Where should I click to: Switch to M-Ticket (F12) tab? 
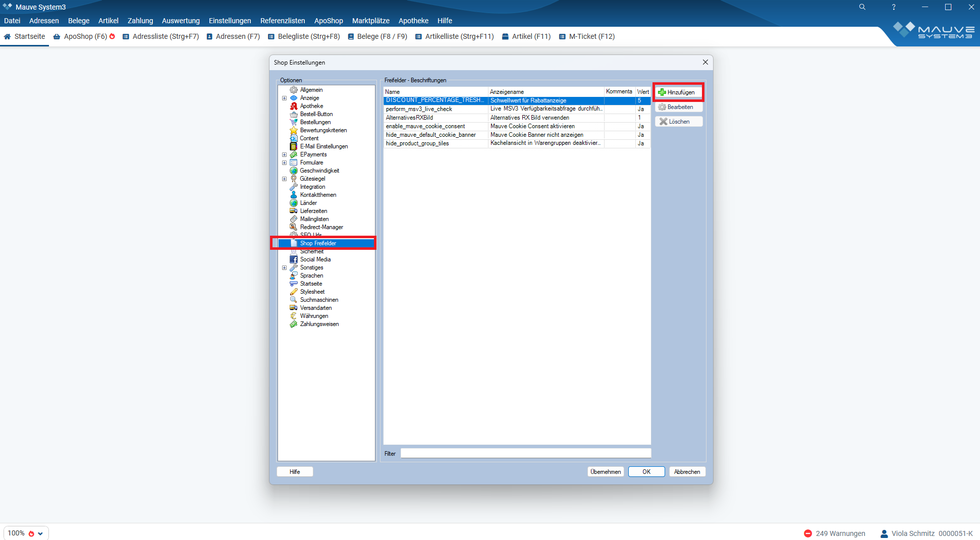coord(587,36)
